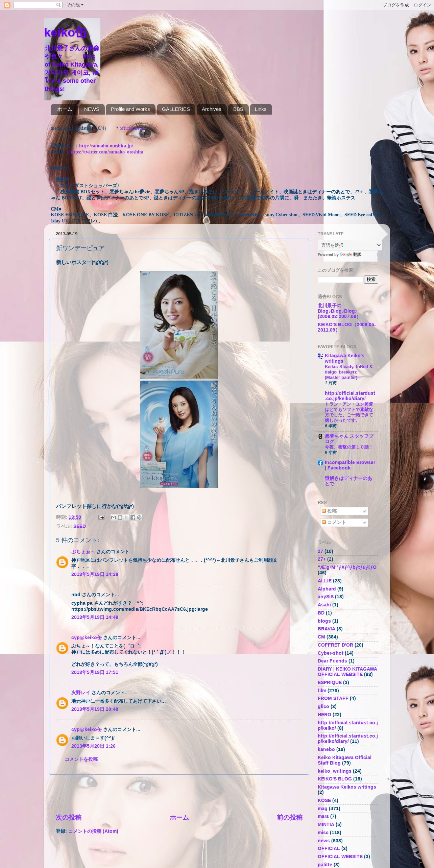Click the Powered by Google logo
434x868 pixels.
[345, 255]
